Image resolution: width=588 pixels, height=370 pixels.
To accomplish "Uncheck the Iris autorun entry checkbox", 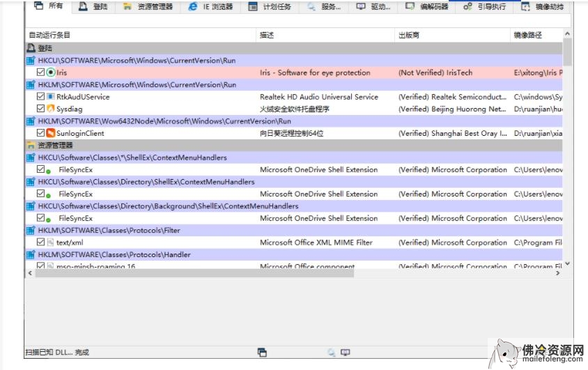I will pyautogui.click(x=40, y=72).
